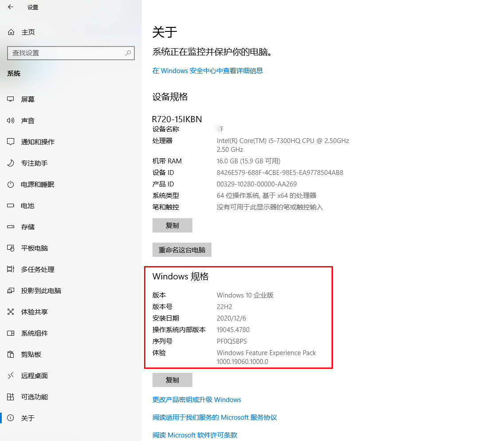504x441 pixels.
Task: Click the 关于 page heading
Action: coord(164,32)
